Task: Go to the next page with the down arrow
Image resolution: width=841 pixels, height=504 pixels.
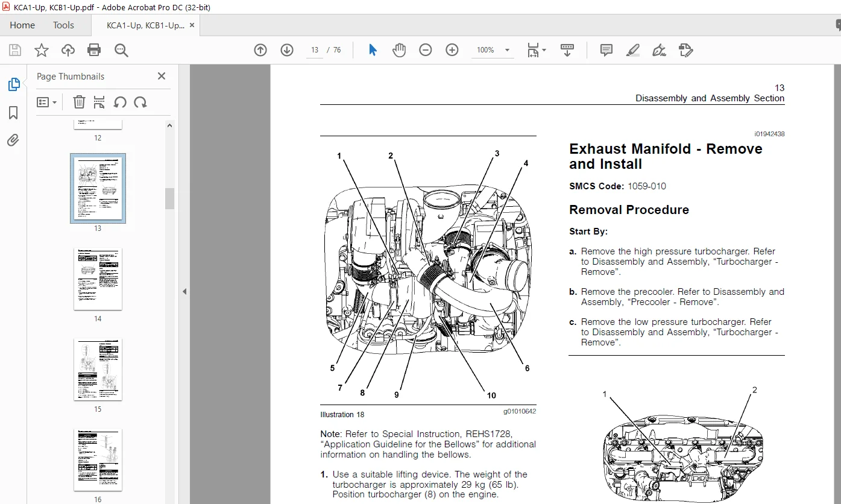Action: pos(287,50)
